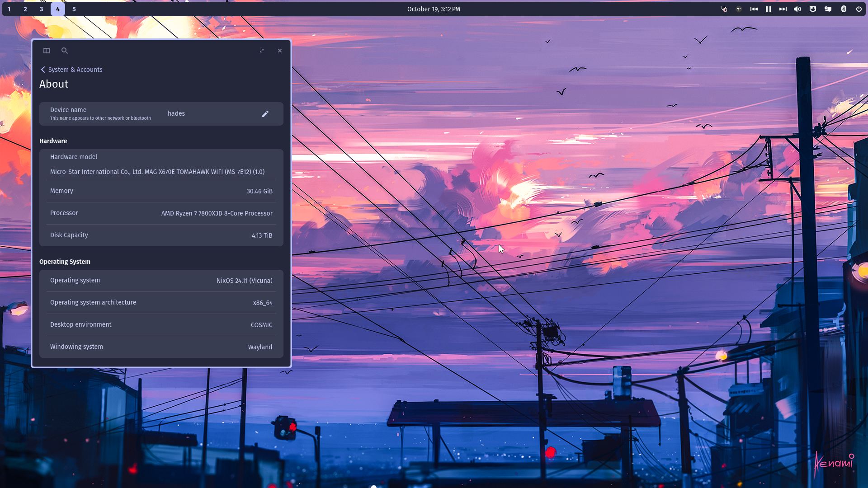
Task: Go back to System & Accounts
Action: [71, 70]
